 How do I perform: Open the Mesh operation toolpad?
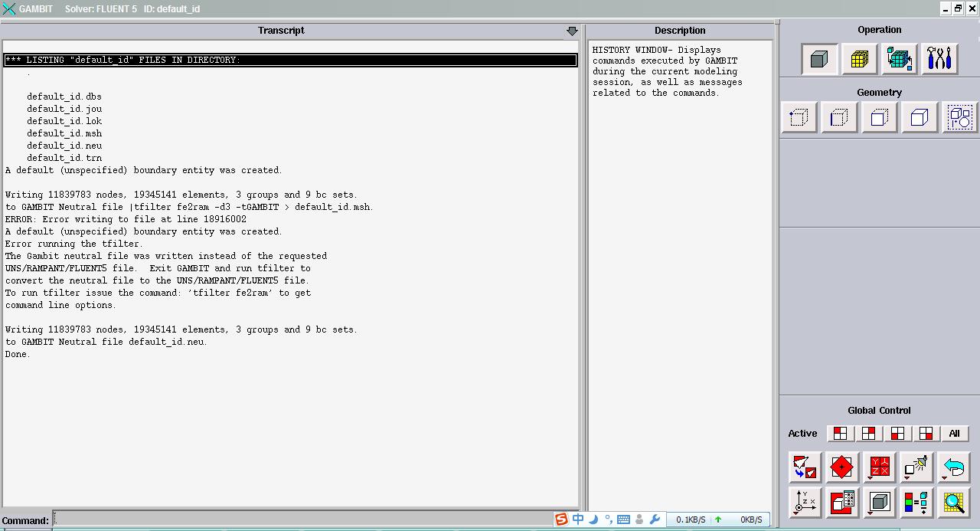(859, 59)
